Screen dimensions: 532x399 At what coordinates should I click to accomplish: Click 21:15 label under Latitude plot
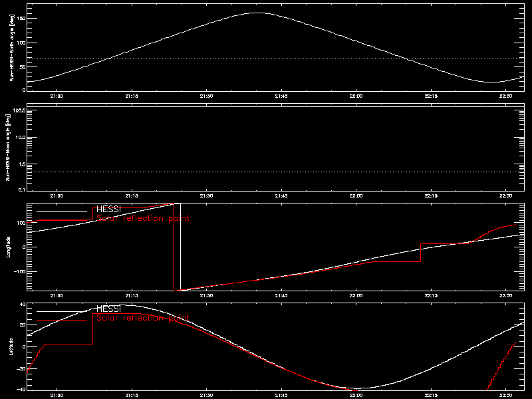[x=132, y=395]
